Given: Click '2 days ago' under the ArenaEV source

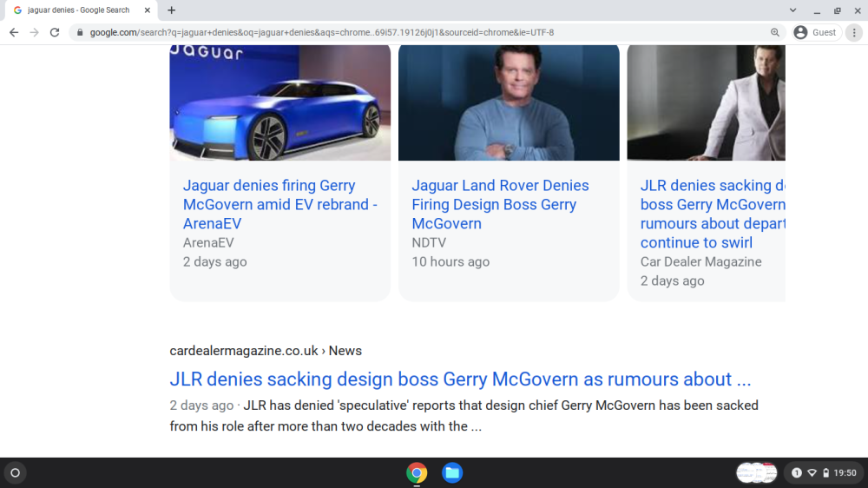Looking at the screenshot, I should [x=214, y=261].
